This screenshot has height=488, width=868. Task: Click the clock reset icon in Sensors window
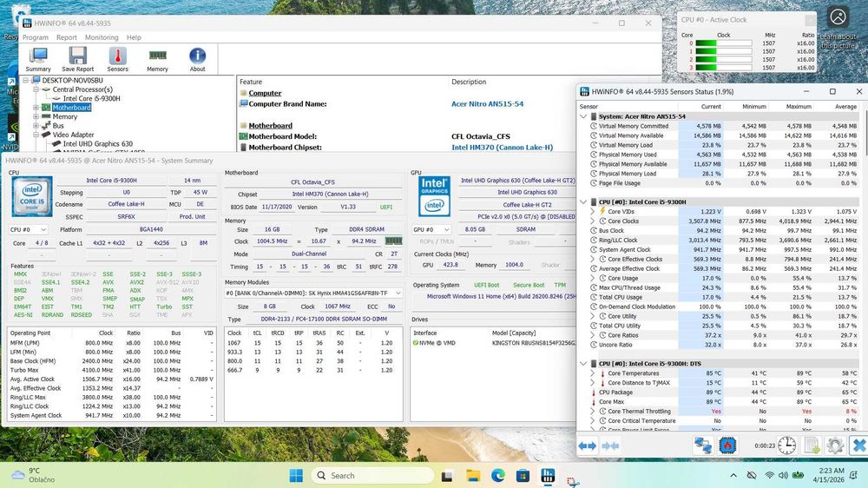coord(786,445)
